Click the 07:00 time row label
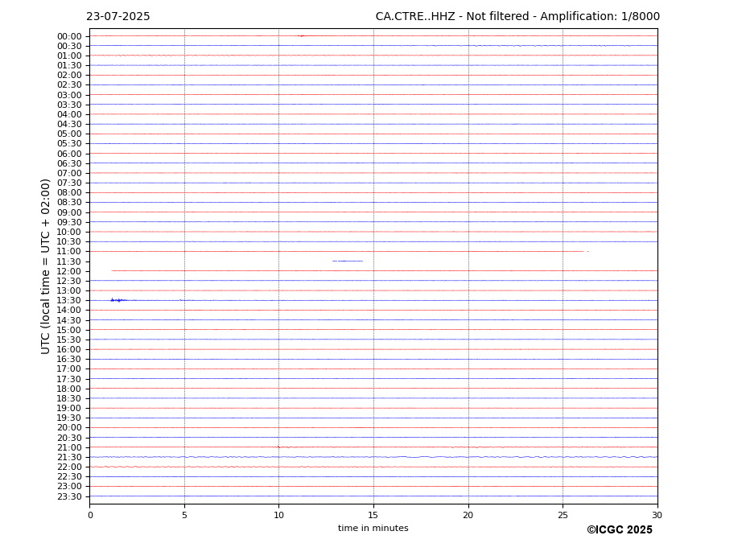 [69, 173]
